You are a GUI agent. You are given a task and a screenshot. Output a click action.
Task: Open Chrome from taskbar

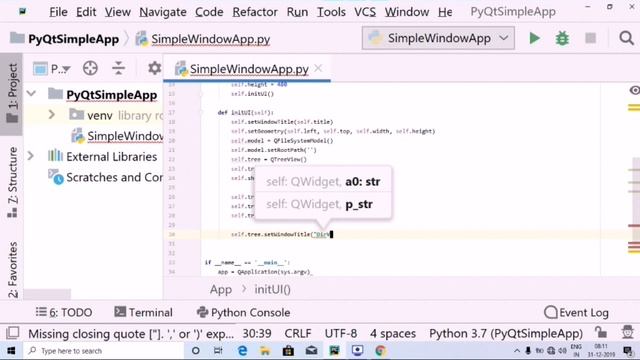click(x=380, y=351)
